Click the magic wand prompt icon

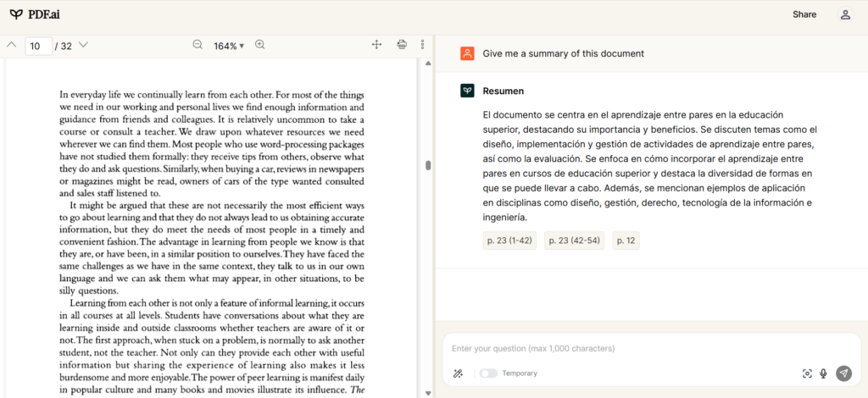[458, 373]
